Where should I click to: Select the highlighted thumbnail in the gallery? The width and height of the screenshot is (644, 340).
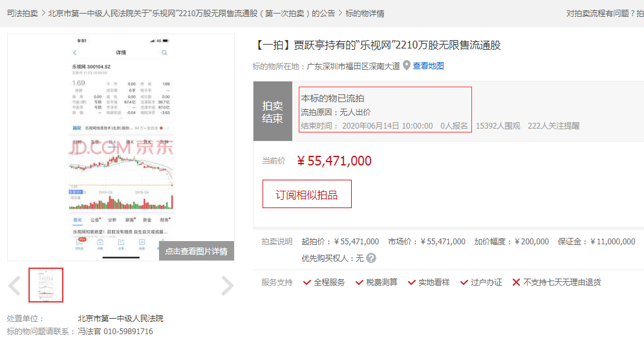(46, 285)
